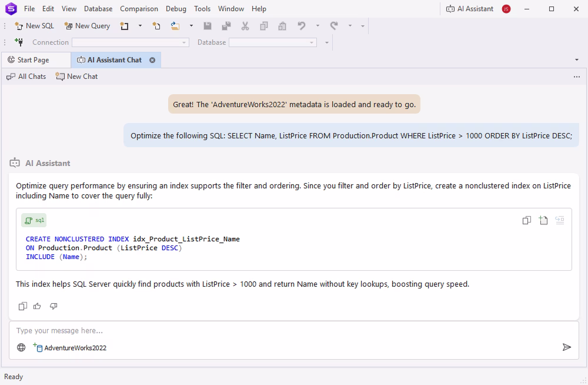Click the Save icon in toolbar

click(x=208, y=26)
